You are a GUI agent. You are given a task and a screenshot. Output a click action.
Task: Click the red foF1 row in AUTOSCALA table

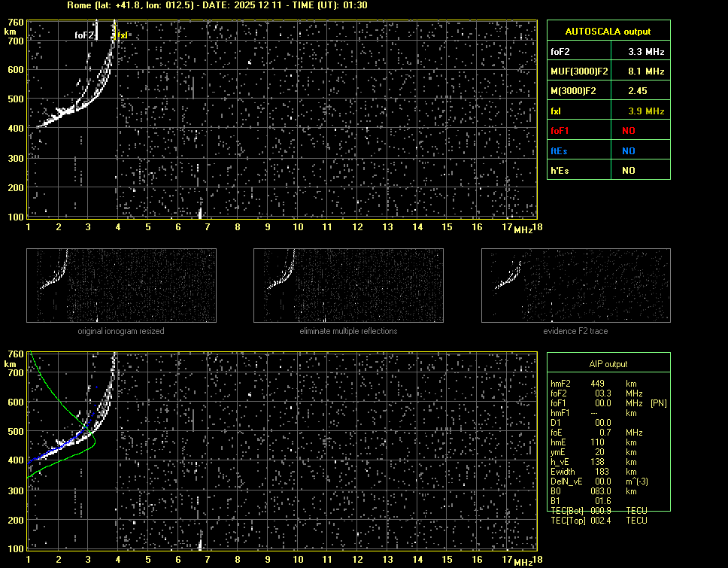[608, 131]
